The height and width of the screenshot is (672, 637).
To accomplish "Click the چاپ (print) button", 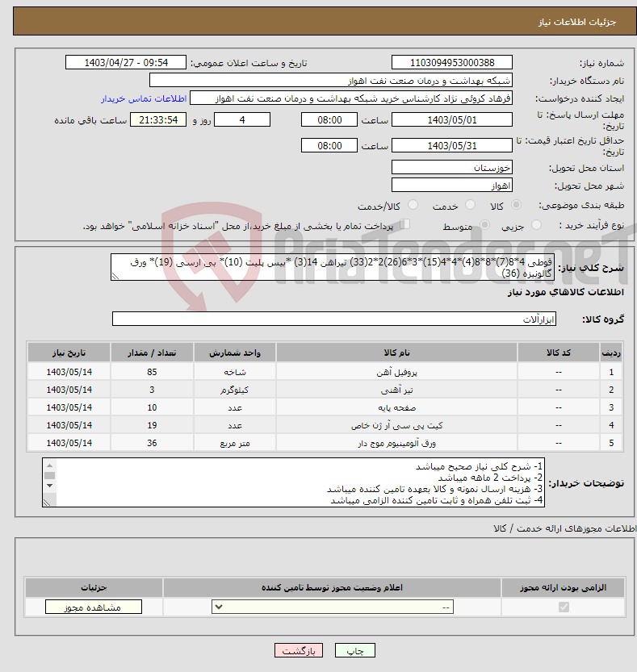I will coord(354,650).
